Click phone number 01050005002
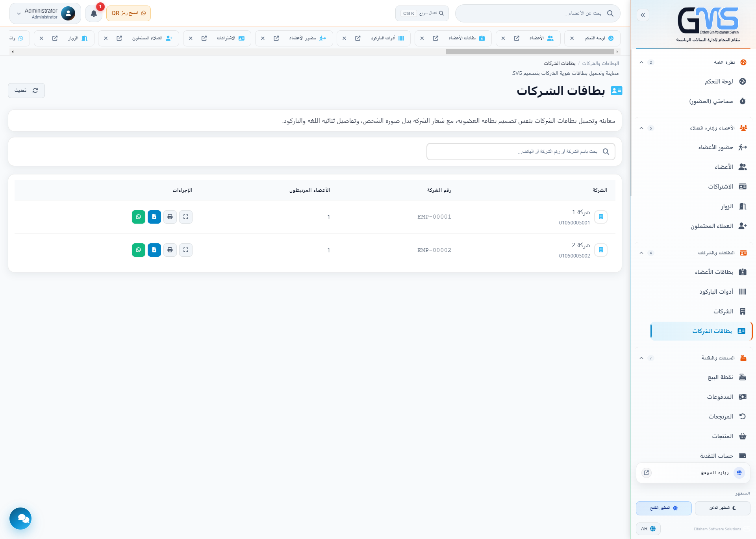This screenshot has width=756, height=539. point(574,256)
